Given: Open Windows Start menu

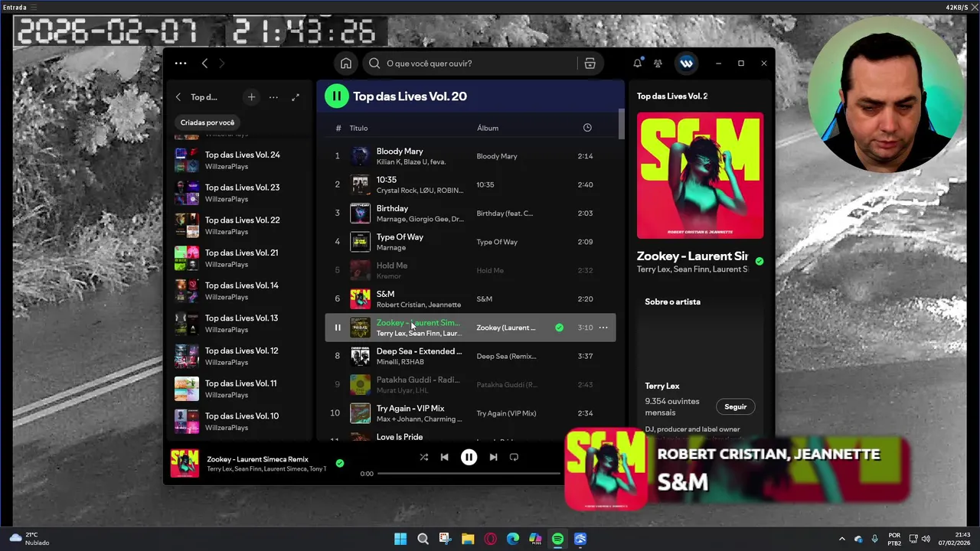Looking at the screenshot, I should 400,539.
